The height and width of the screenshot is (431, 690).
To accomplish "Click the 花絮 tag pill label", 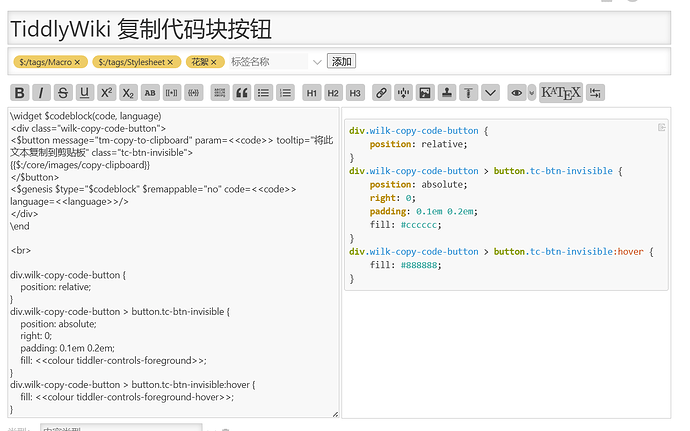I will tap(200, 62).
